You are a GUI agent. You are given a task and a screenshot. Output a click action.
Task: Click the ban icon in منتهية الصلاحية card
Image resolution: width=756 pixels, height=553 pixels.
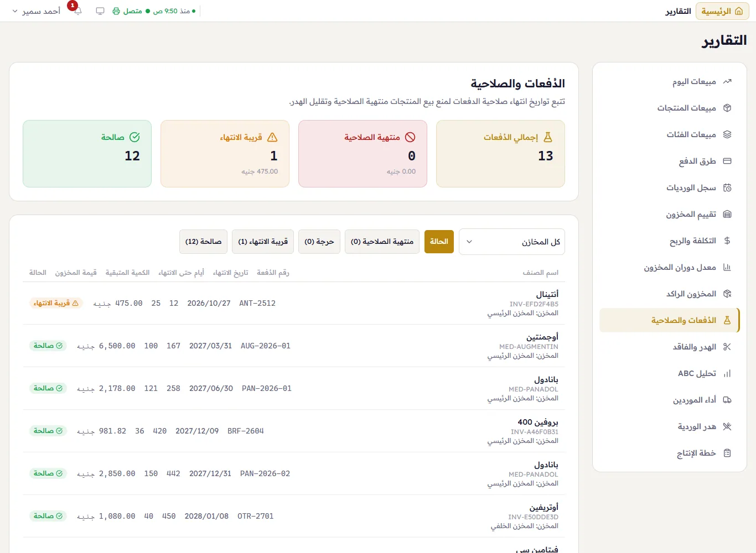(x=410, y=137)
